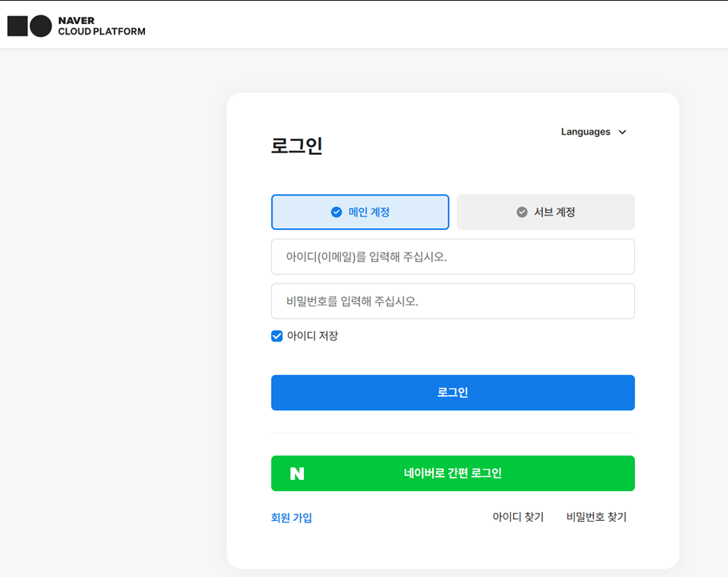Open the 아이디 찾기 link

[x=518, y=517]
